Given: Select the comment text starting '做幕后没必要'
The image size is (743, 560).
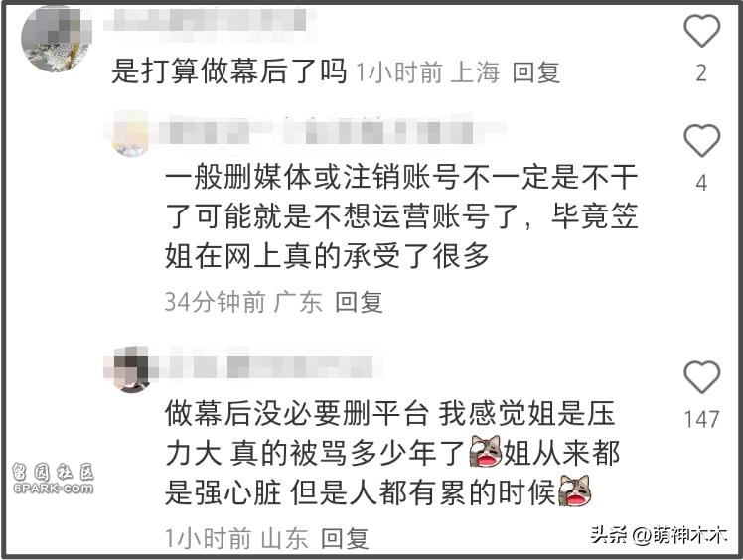Looking at the screenshot, I should click(392, 453).
